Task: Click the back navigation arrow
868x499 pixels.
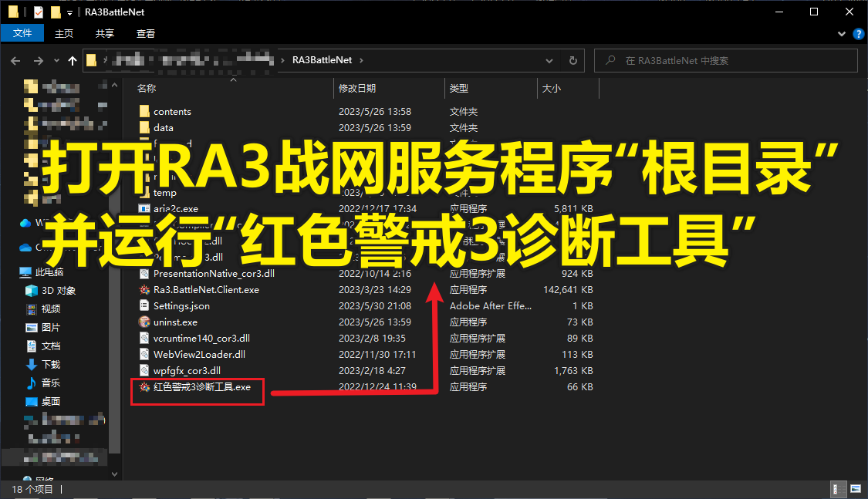Action: tap(15, 61)
